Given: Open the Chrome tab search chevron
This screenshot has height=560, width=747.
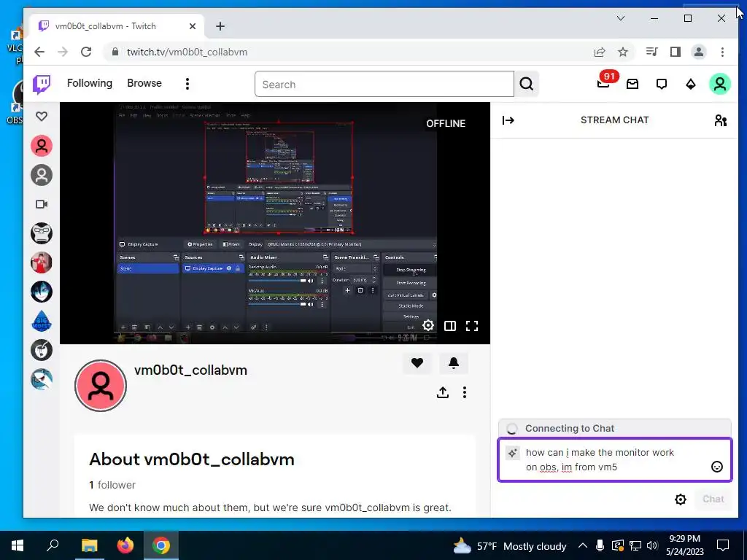Looking at the screenshot, I should (x=621, y=18).
